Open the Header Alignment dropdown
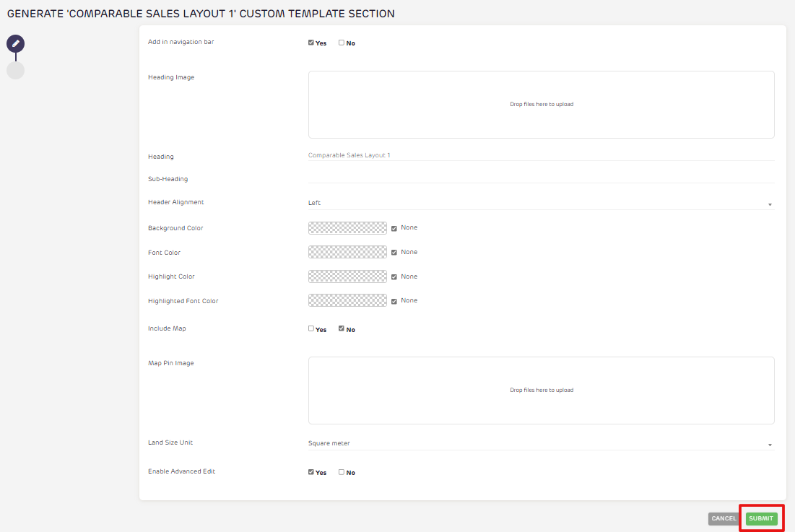This screenshot has height=532, width=795. (540, 204)
